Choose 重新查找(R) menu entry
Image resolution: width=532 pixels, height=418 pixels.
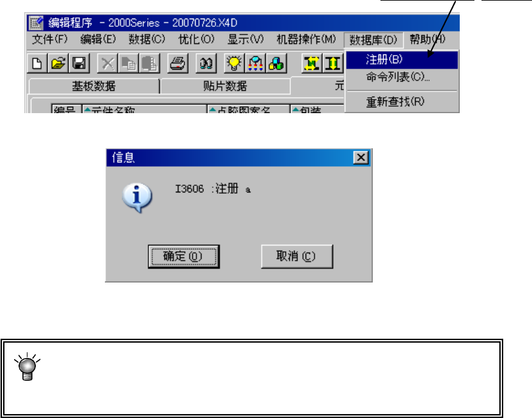[x=402, y=102]
